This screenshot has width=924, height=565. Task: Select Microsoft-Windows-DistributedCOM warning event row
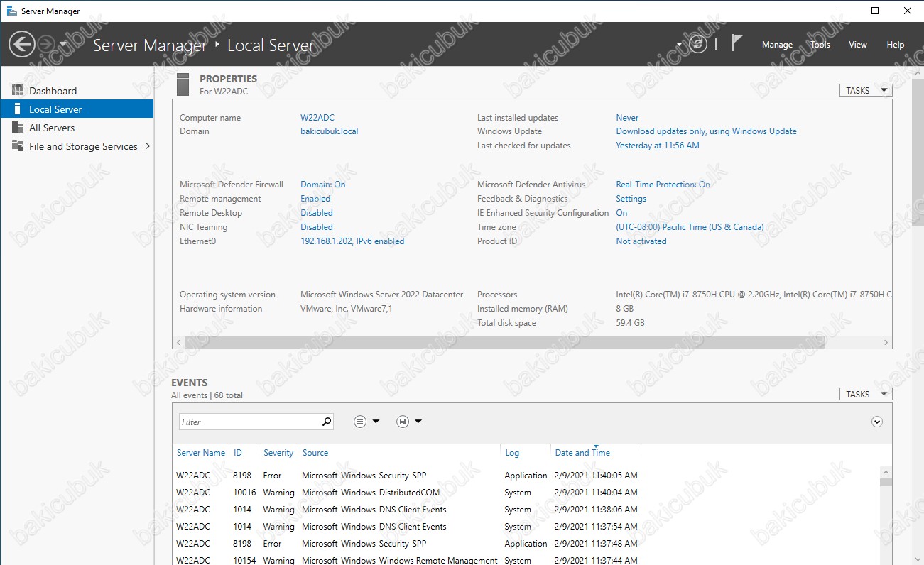click(x=526, y=493)
